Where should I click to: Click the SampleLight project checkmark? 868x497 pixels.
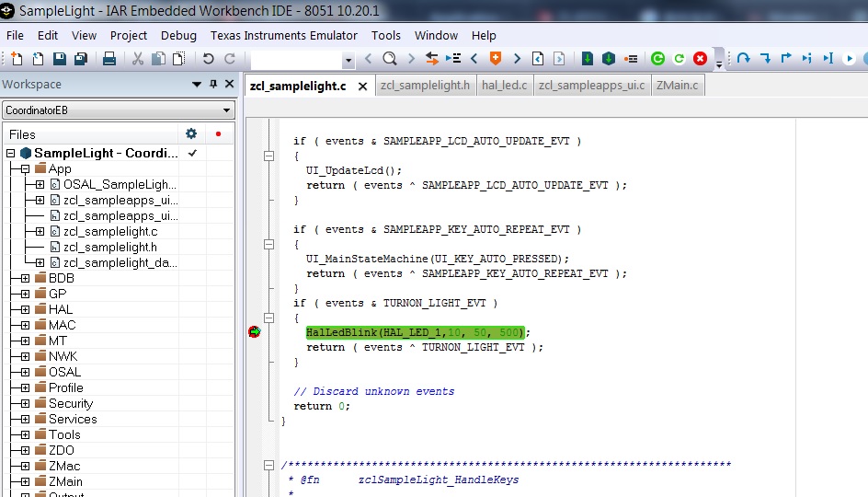pyautogui.click(x=192, y=153)
